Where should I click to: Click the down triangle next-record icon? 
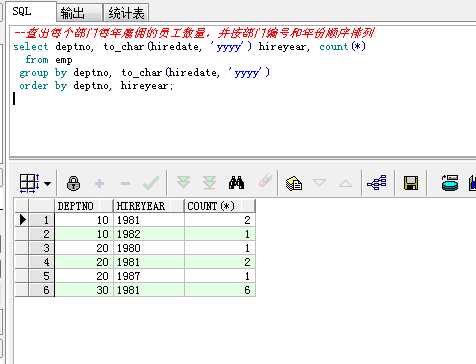[320, 183]
